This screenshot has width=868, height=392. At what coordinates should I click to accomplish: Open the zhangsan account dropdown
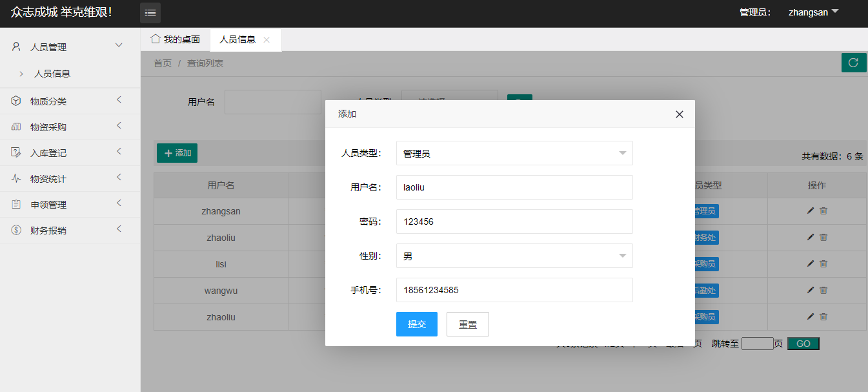pos(813,12)
